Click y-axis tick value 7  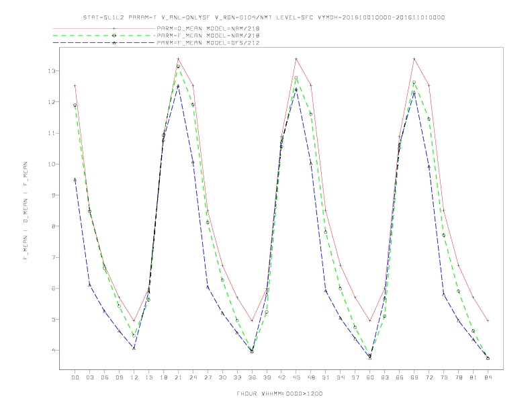[53, 257]
